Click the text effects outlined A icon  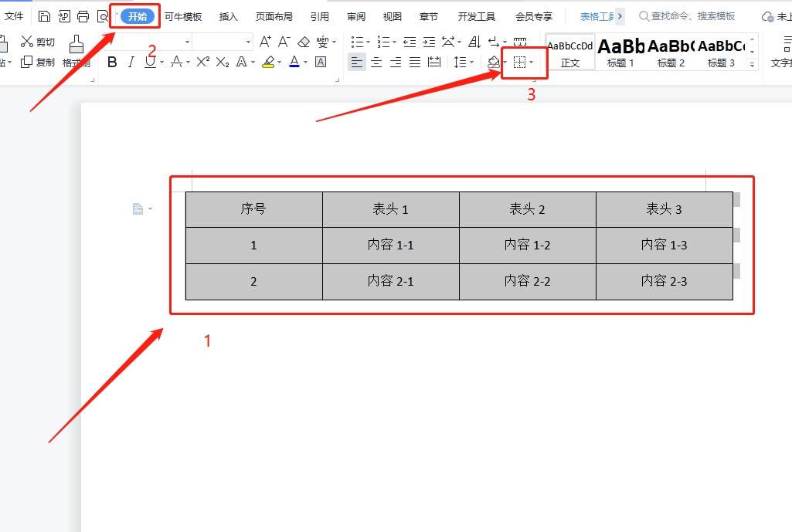pyautogui.click(x=241, y=62)
